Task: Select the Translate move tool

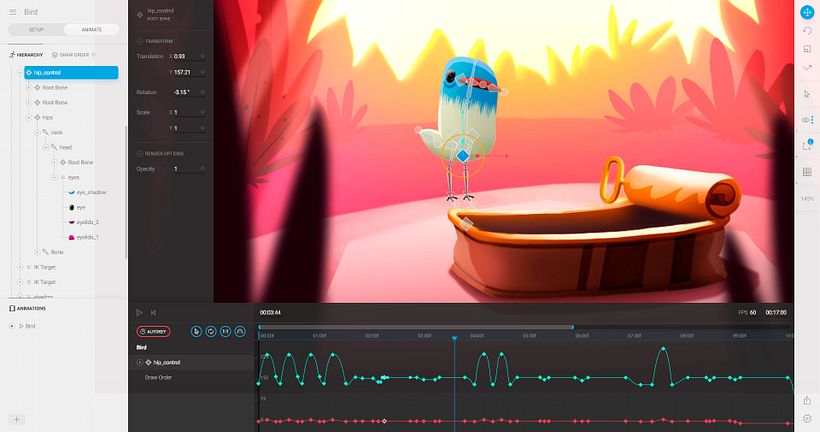Action: point(807,12)
